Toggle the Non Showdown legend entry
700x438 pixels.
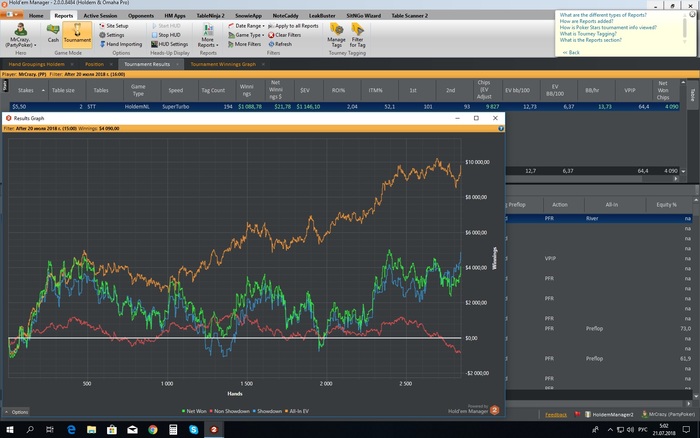(228, 411)
